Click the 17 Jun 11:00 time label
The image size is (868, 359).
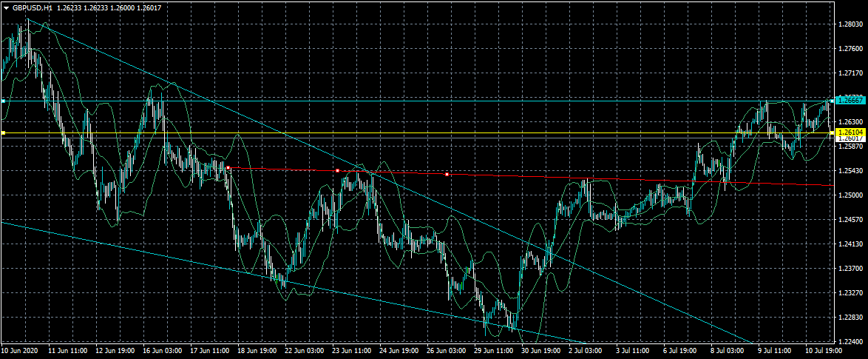[208, 351]
